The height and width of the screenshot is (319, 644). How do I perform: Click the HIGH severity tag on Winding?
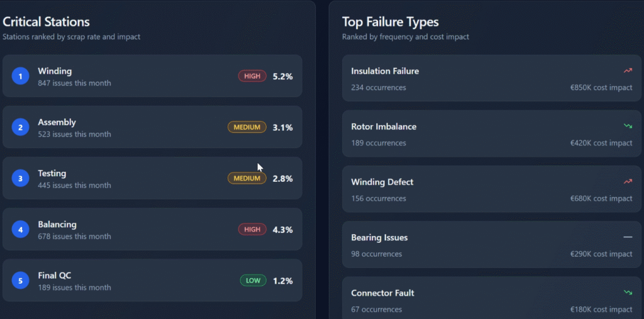click(x=252, y=76)
